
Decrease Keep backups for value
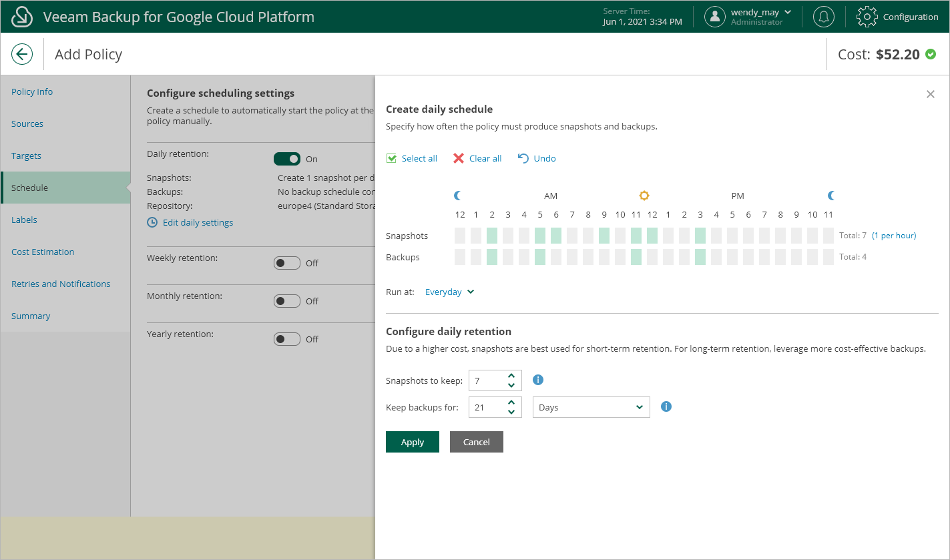(511, 412)
